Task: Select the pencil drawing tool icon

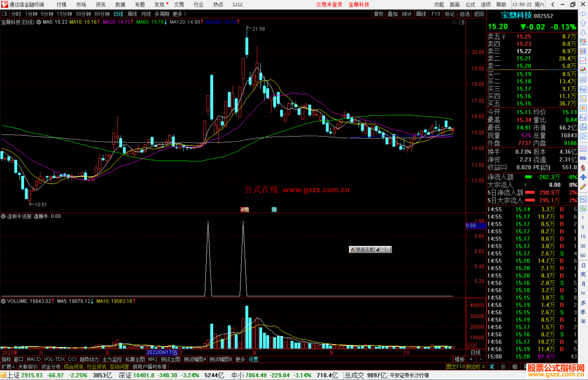Action: (x=583, y=187)
